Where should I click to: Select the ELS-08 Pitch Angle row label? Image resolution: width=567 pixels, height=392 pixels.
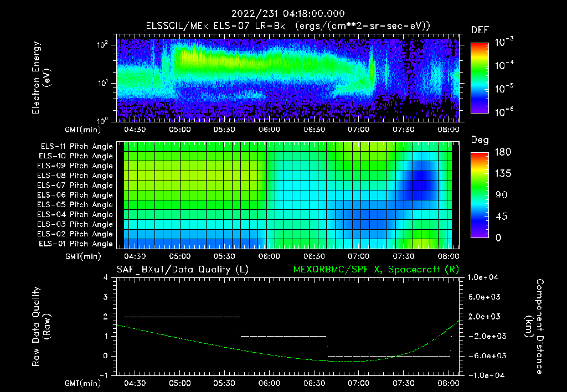coord(75,176)
